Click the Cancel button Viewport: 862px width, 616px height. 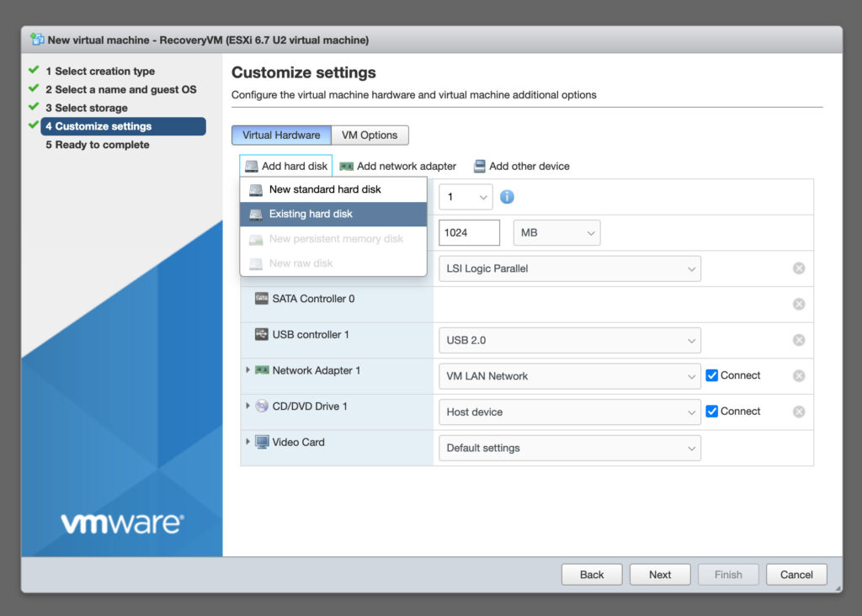796,574
